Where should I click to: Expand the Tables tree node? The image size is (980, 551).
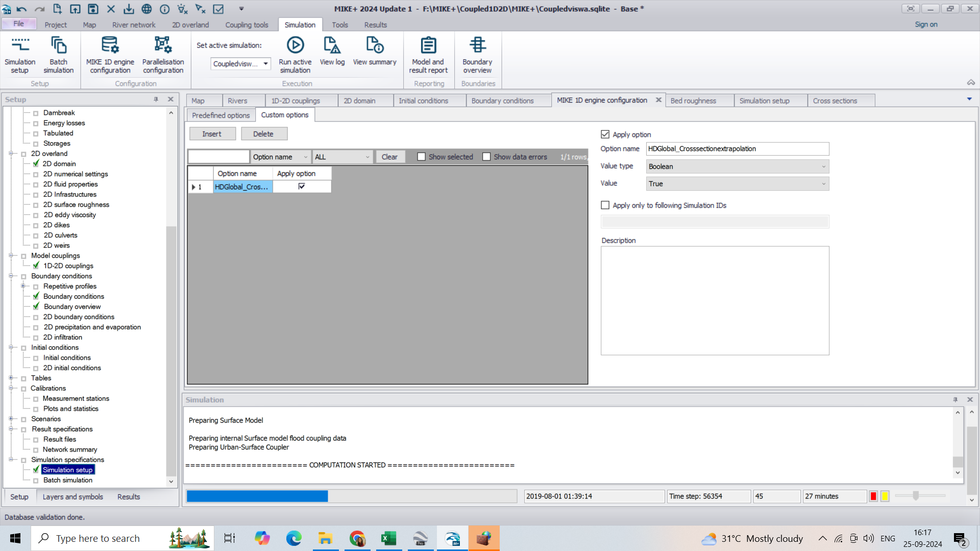pos(11,378)
